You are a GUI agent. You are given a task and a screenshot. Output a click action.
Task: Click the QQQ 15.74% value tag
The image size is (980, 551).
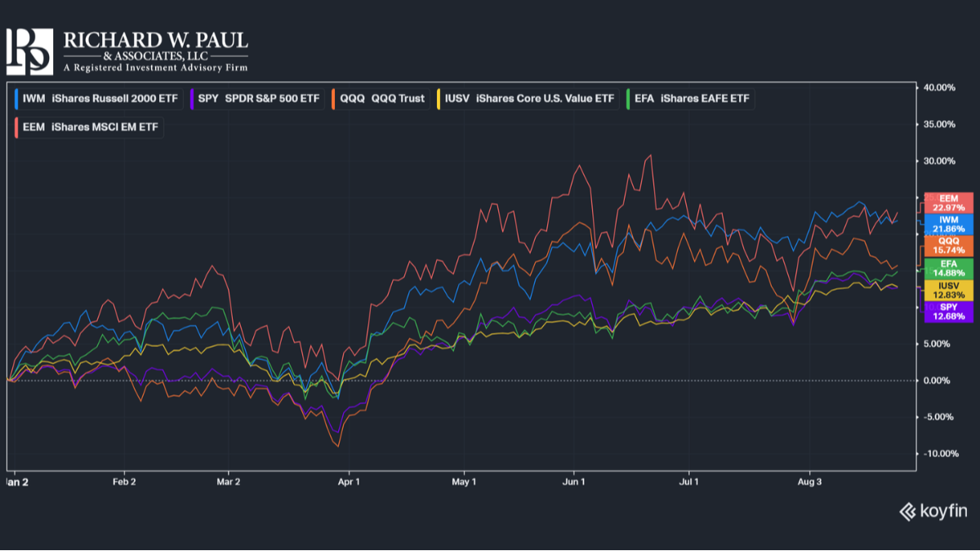coord(947,246)
